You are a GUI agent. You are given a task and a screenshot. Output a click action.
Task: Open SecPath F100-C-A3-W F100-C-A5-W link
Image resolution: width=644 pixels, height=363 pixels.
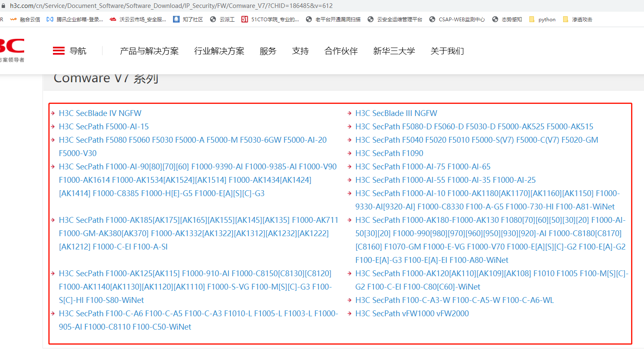454,300
